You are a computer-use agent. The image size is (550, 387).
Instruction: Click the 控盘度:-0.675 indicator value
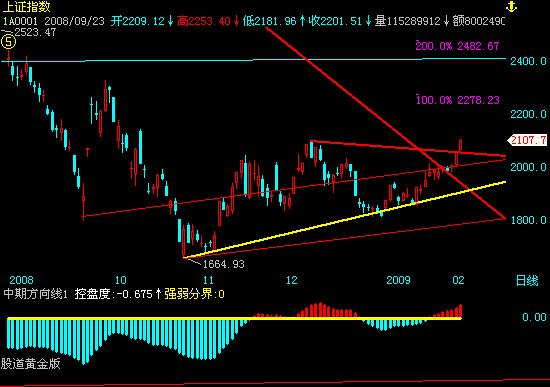(114, 294)
